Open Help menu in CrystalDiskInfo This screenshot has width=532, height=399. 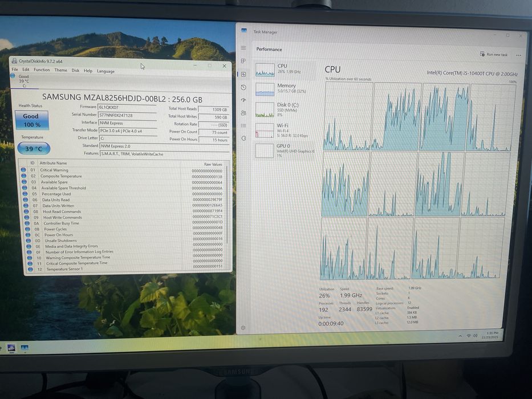88,71
